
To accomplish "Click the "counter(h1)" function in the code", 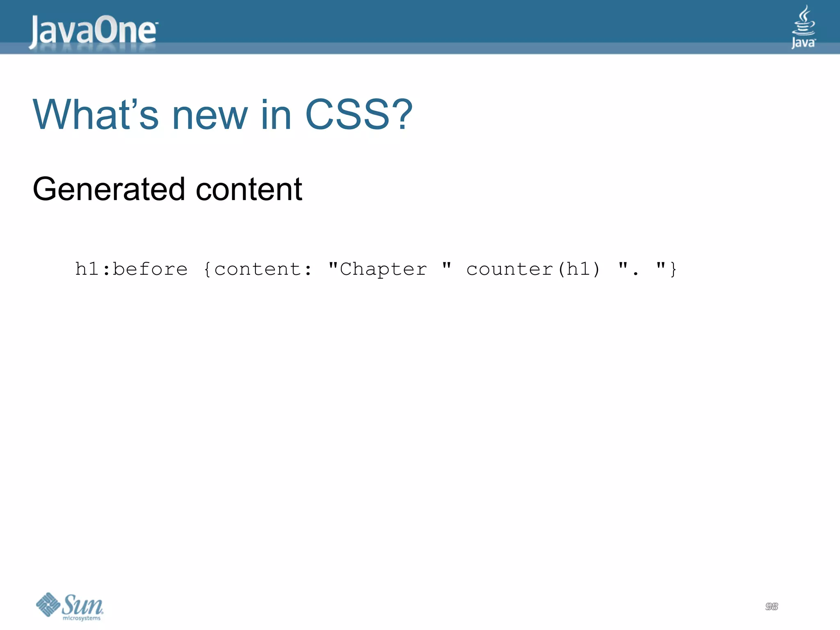I will (533, 269).
